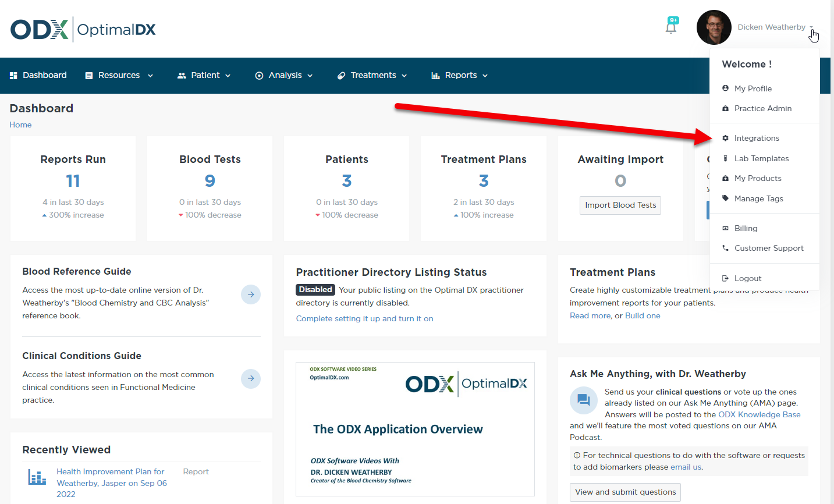Click the My Profile person icon

click(725, 88)
